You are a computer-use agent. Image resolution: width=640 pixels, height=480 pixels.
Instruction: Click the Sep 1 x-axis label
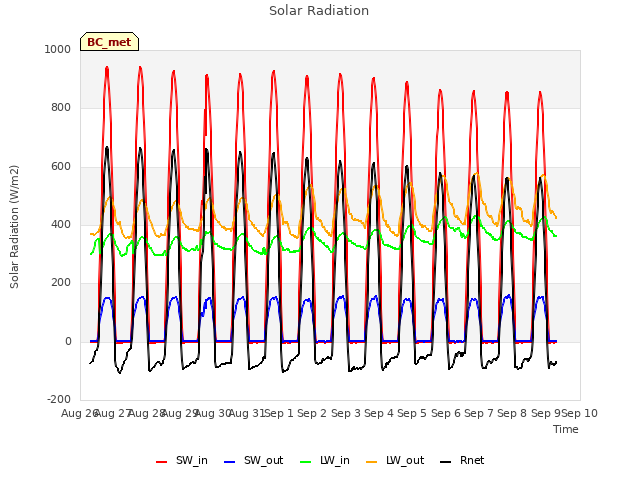click(x=279, y=413)
